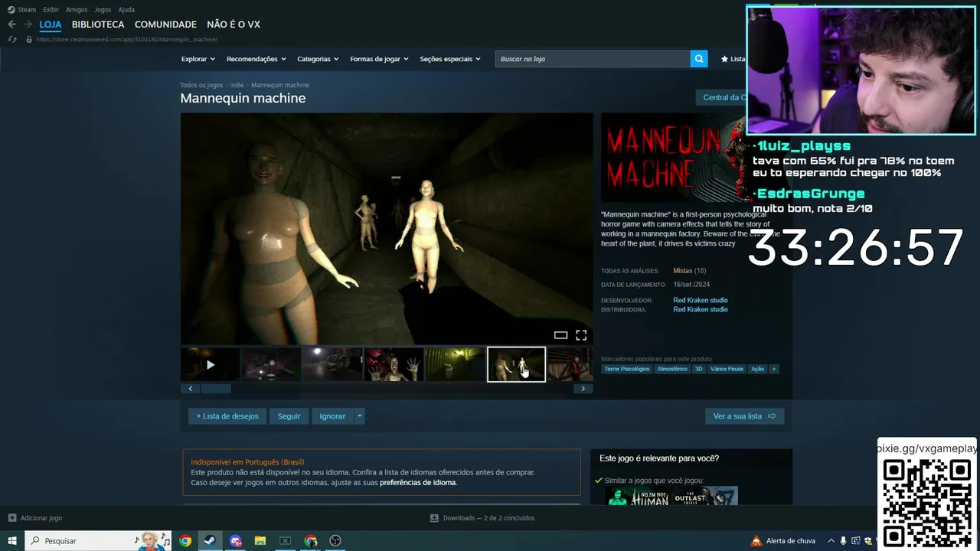The width and height of the screenshot is (980, 551).
Task: Open the NÃO É O VX profile tab
Action: [x=234, y=24]
